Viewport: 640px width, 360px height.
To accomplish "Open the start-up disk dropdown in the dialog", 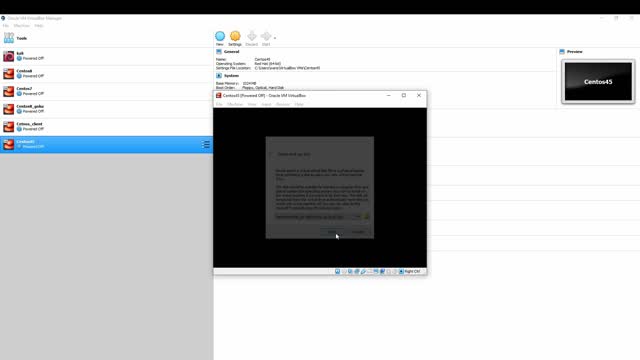I will (318, 217).
